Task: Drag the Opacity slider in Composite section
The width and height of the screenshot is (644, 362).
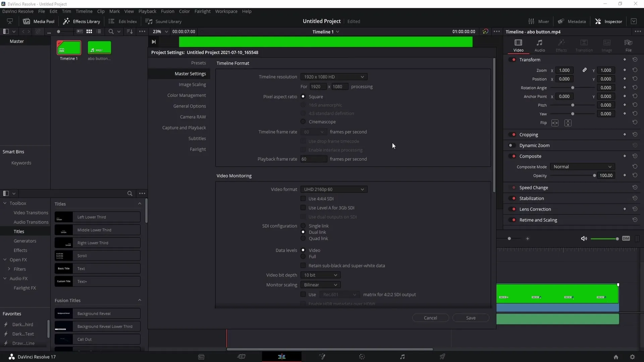Action: tap(594, 176)
